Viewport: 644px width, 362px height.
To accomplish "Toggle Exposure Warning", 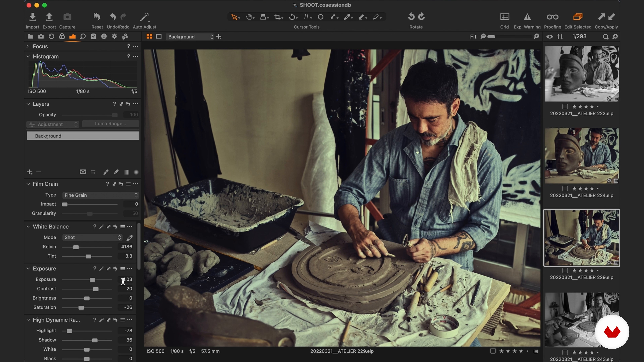I will (x=527, y=17).
